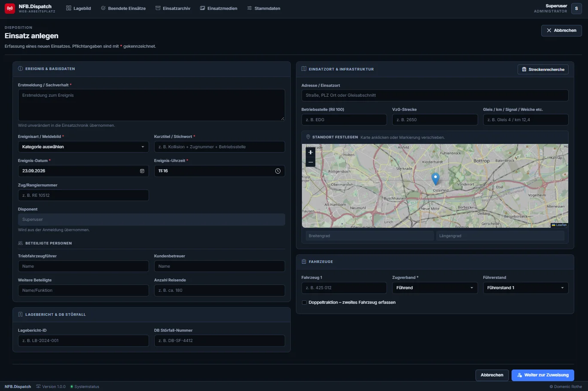
Task: Click Abbrechen button in page header
Action: point(561,31)
